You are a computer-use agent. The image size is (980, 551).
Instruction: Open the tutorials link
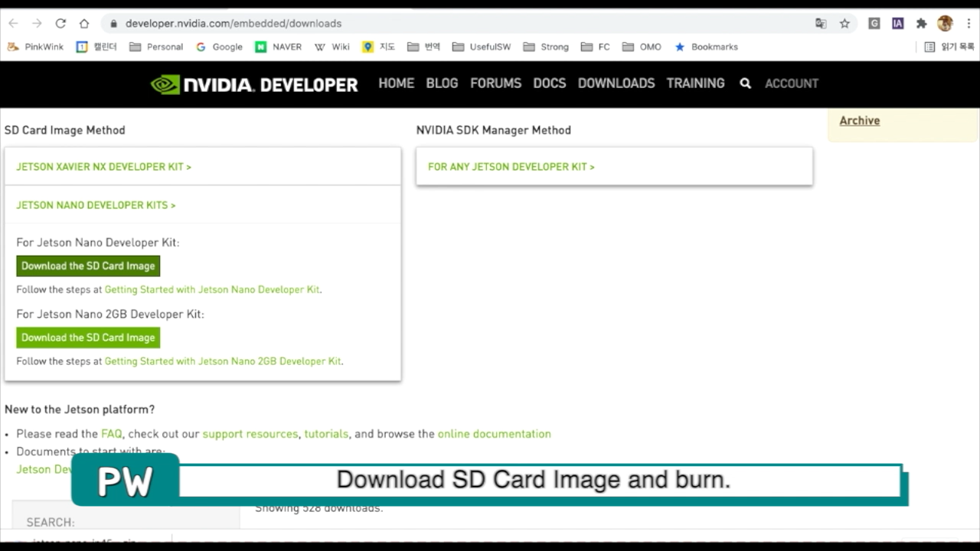(326, 434)
